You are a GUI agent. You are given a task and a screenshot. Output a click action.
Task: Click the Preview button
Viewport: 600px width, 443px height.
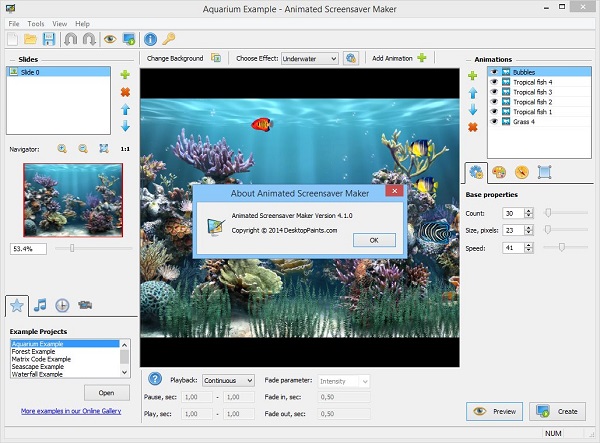coord(494,411)
